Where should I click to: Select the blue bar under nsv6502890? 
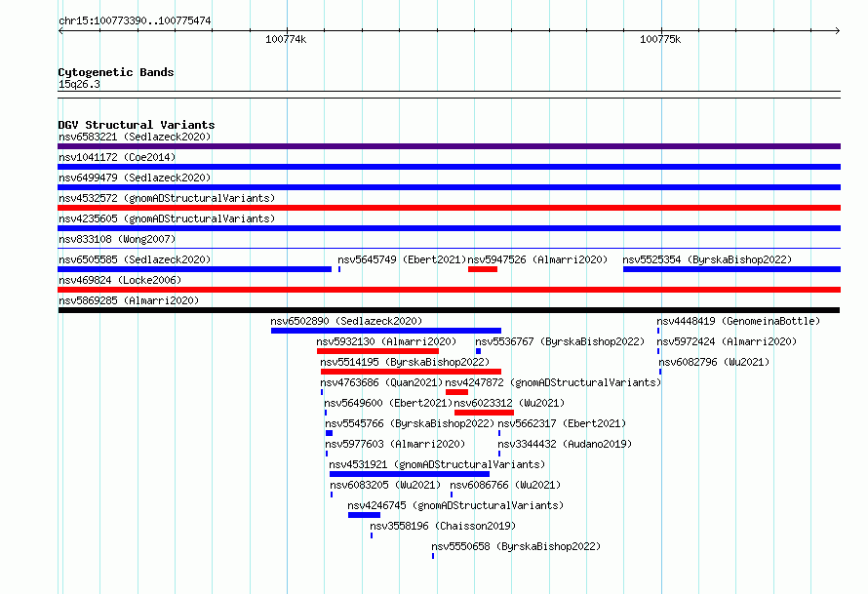(386, 331)
